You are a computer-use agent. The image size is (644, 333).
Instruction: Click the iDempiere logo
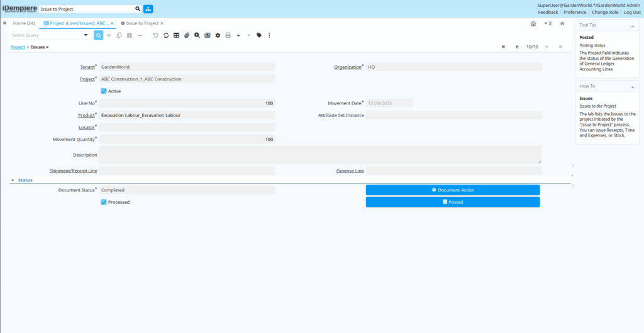(x=19, y=9)
